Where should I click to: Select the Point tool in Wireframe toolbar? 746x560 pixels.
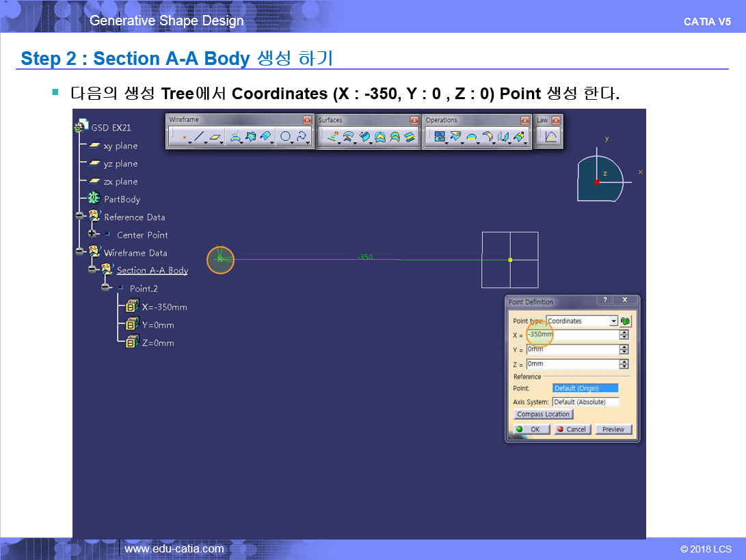tap(184, 137)
